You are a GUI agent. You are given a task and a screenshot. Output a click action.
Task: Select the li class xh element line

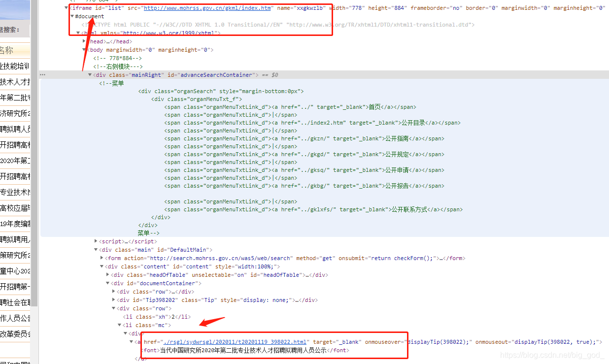point(157,317)
